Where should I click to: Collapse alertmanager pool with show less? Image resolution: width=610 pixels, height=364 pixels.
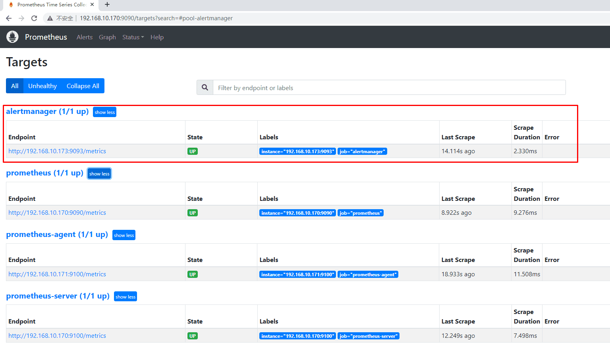point(105,112)
